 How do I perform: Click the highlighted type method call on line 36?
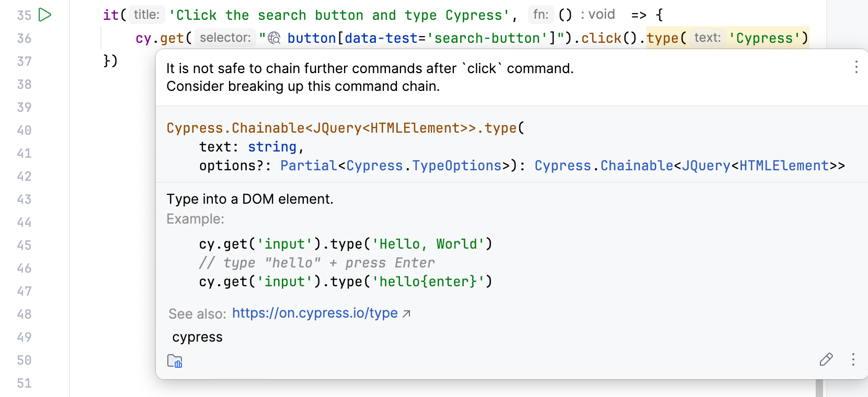tap(662, 38)
